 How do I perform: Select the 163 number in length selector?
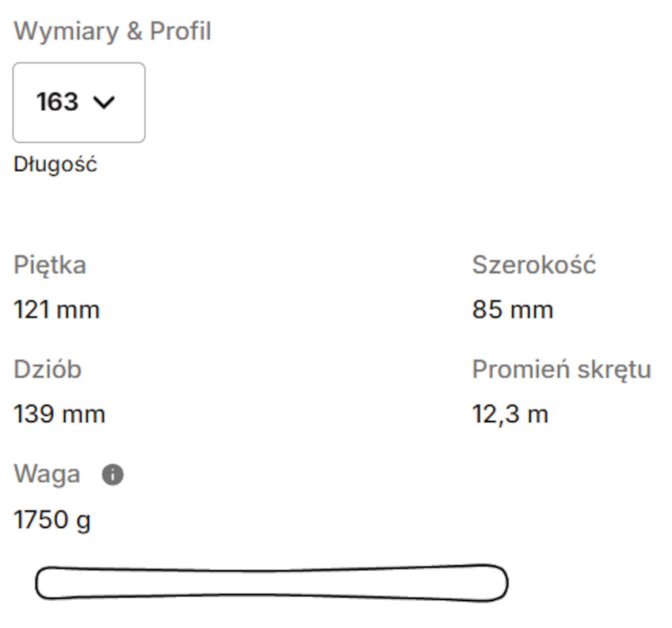(57, 102)
